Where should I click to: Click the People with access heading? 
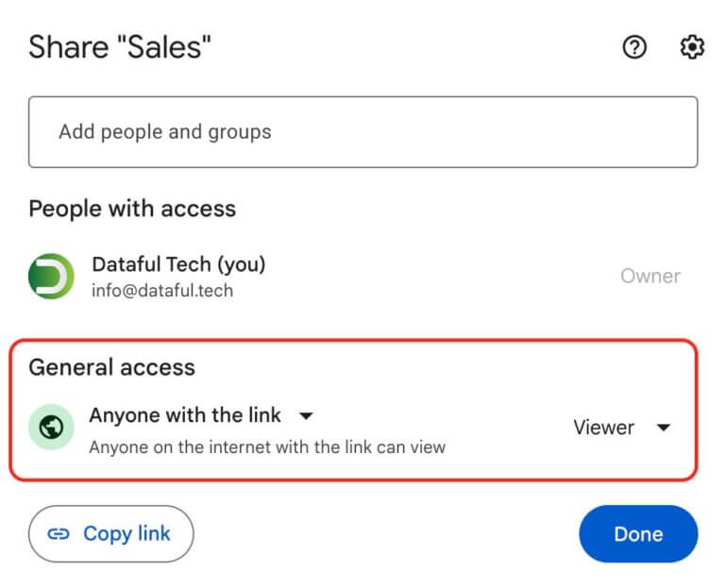[132, 209]
